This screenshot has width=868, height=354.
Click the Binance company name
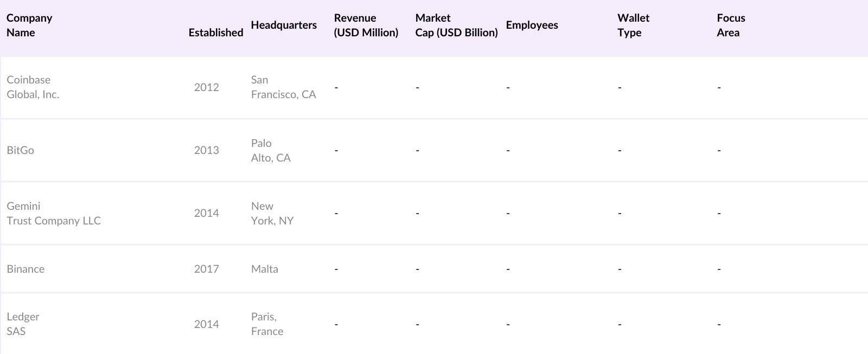pos(25,269)
